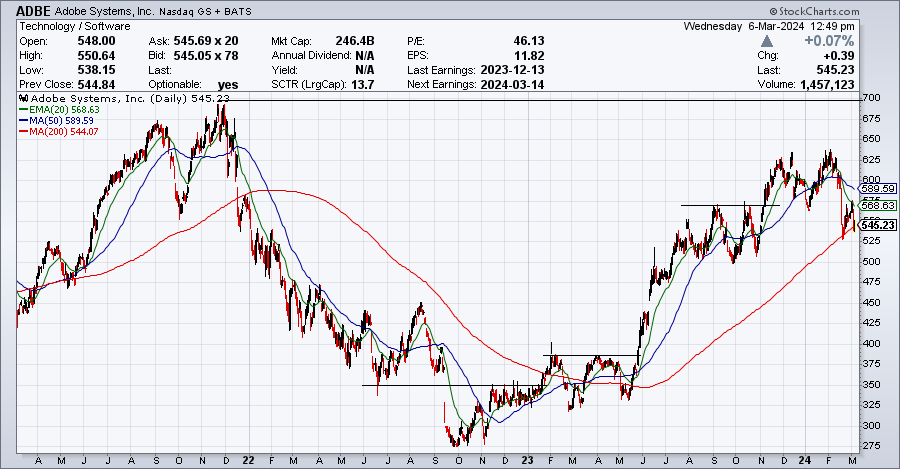Select the MA(200) 544.07 legend entry
Screen dimensions: 900x469
(59, 131)
